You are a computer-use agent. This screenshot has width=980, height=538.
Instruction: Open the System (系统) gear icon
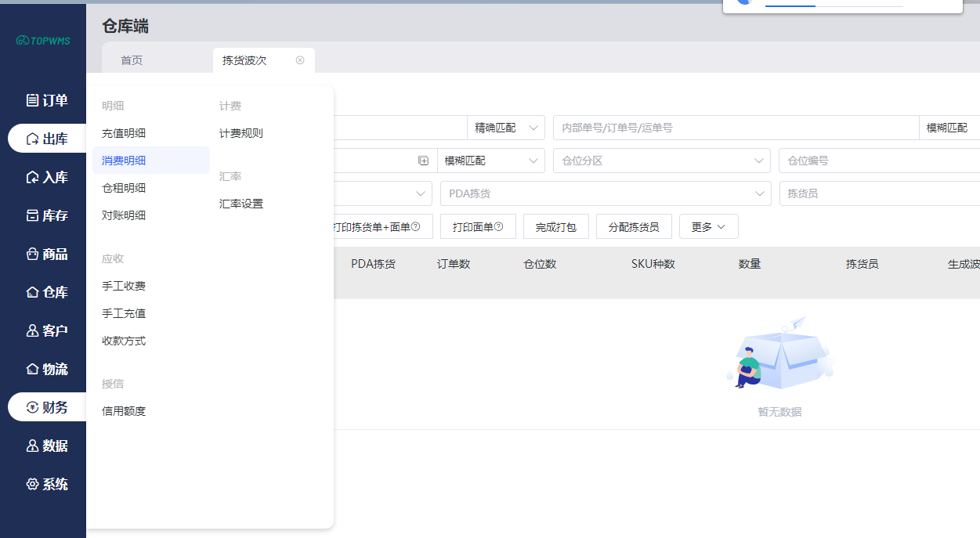click(x=32, y=484)
